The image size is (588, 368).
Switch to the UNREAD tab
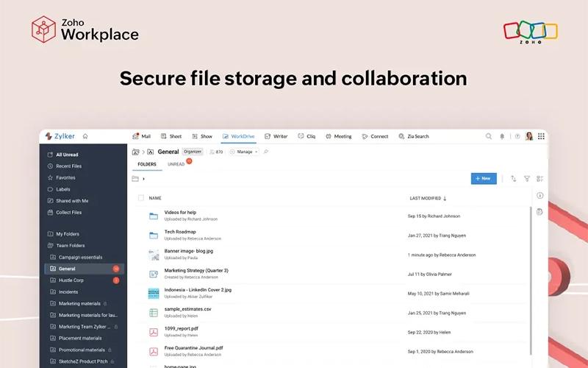(176, 164)
